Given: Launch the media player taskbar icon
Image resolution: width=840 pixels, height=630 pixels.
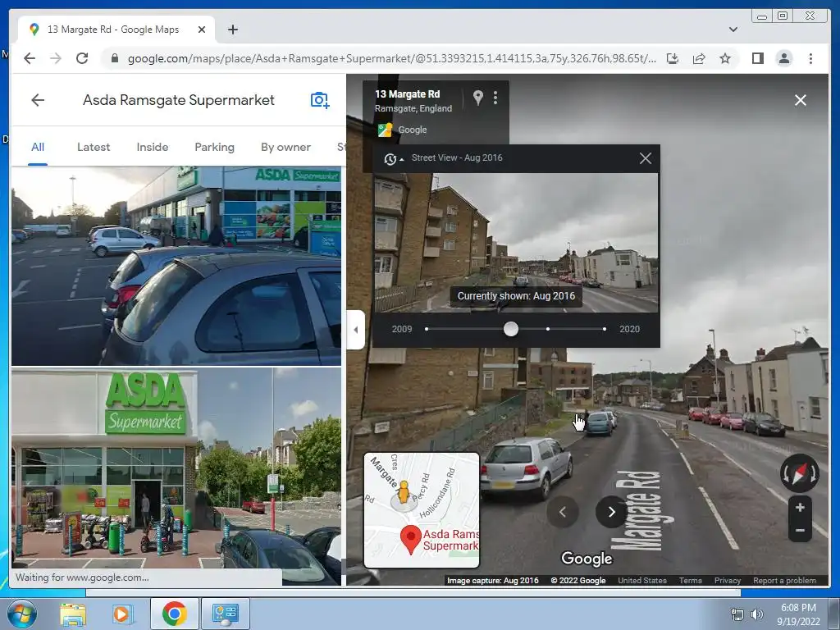Looking at the screenshot, I should 123,614.
